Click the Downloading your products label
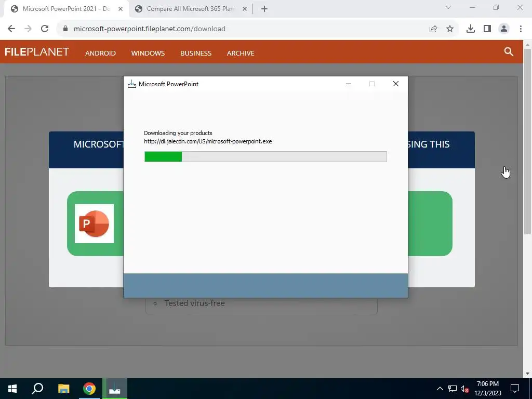Image resolution: width=532 pixels, height=399 pixels. pyautogui.click(x=178, y=133)
